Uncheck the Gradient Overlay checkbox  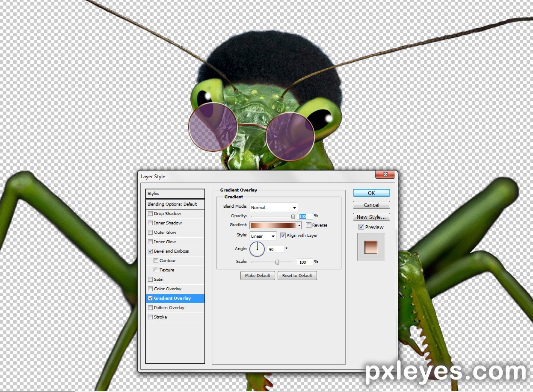(150, 298)
